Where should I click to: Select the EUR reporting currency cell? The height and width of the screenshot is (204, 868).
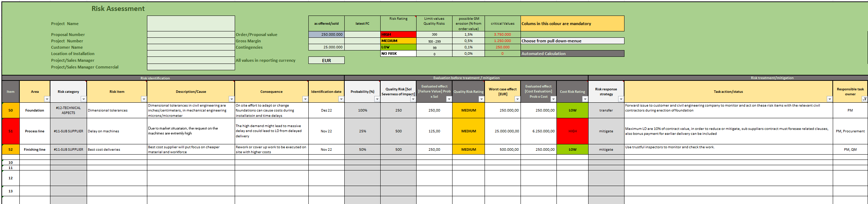point(326,60)
